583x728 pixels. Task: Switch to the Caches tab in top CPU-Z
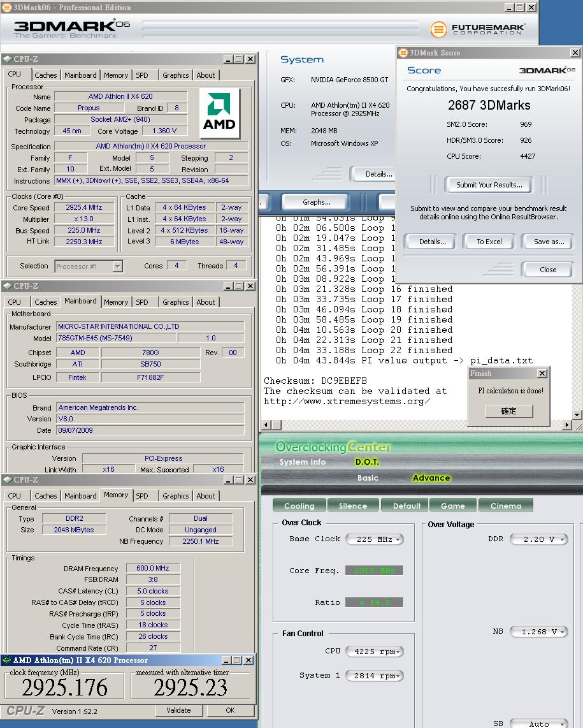(46, 75)
